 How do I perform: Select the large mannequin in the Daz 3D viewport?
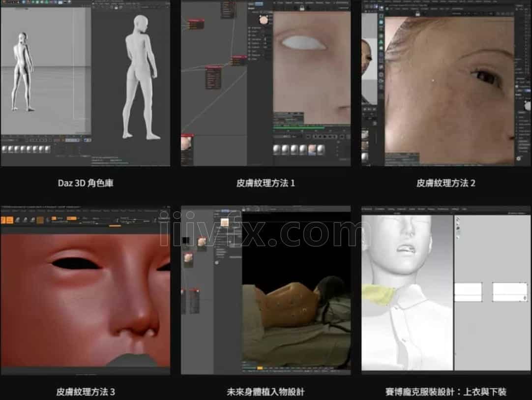141,77
